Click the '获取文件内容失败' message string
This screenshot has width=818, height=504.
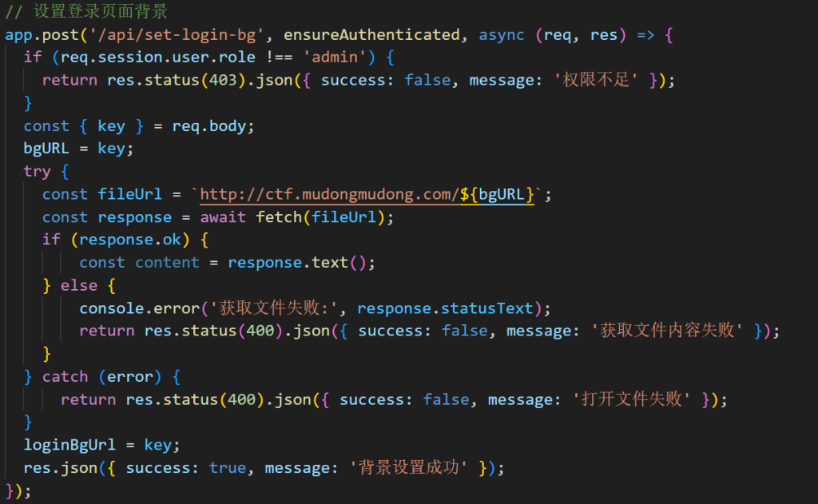[x=666, y=331]
